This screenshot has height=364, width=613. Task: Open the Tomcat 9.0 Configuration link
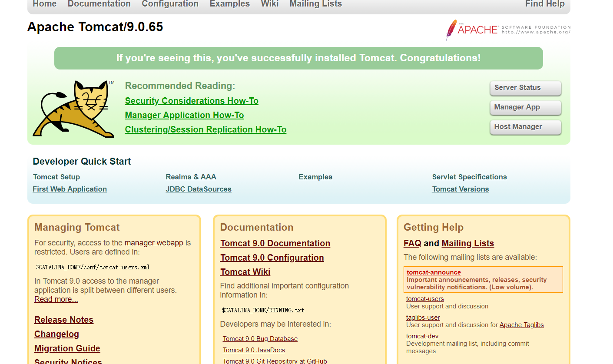tap(272, 258)
